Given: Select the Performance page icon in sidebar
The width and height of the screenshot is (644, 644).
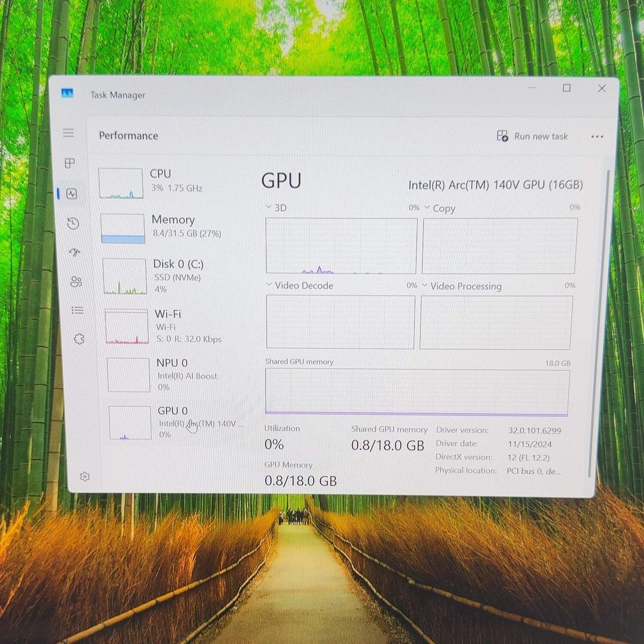Looking at the screenshot, I should coord(72,194).
